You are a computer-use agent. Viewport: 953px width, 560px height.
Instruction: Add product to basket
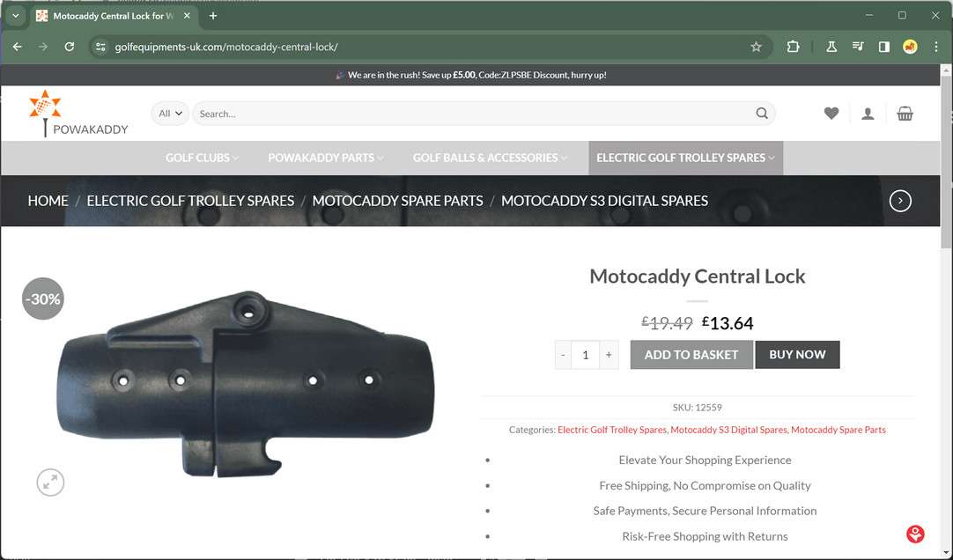pos(691,355)
